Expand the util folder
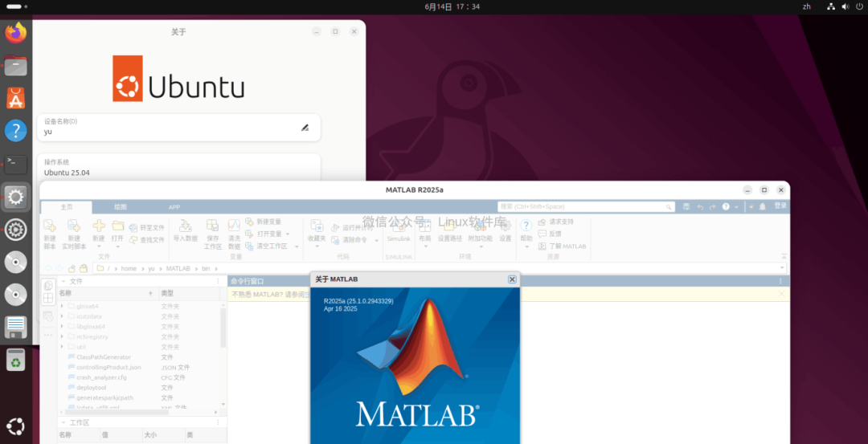 click(61, 347)
